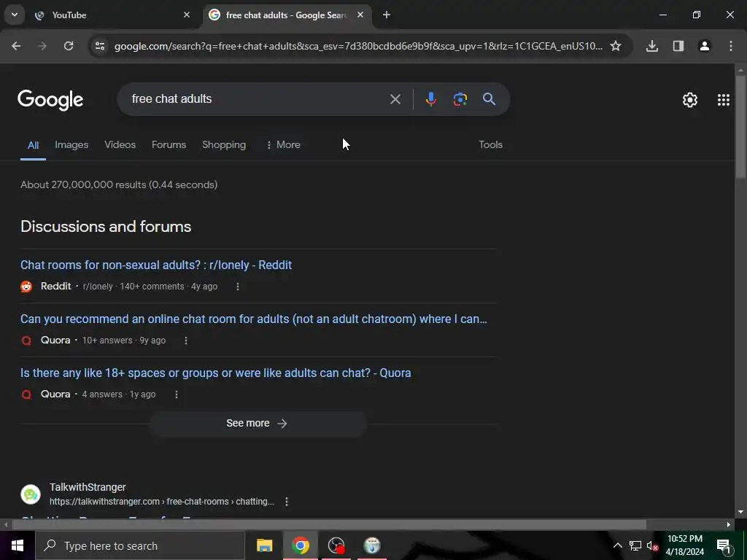Open the Google apps grid
The height and width of the screenshot is (560, 747).
[724, 100]
